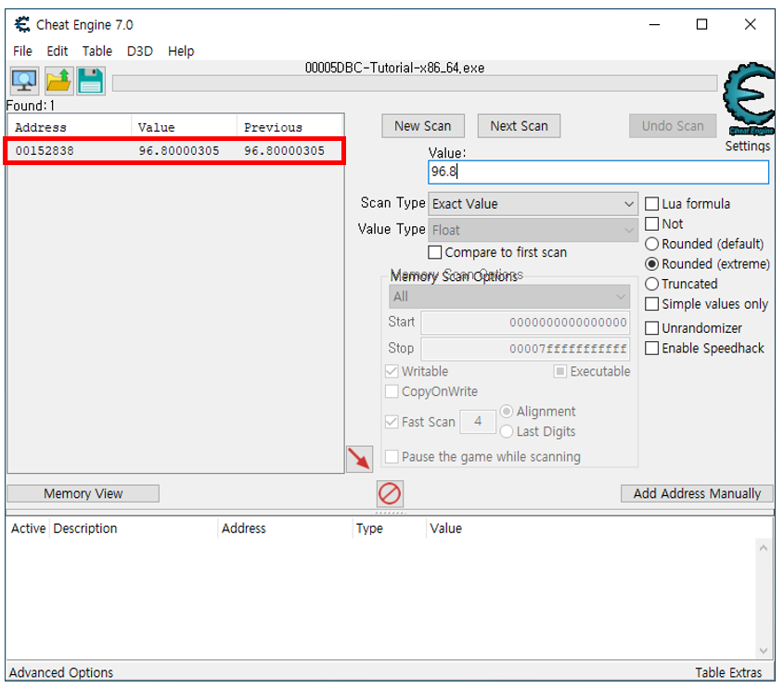784x688 pixels.
Task: Maximize the Cheat Engine window
Action: click(x=701, y=24)
